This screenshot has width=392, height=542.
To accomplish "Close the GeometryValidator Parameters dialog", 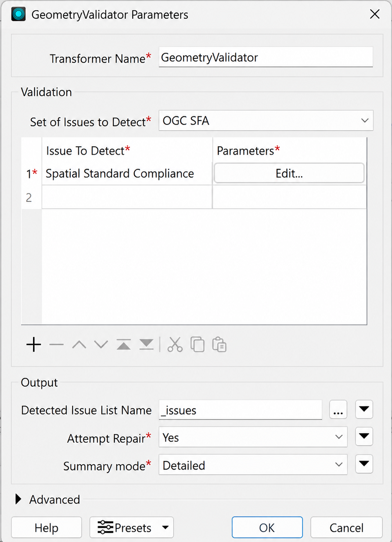I will (375, 14).
